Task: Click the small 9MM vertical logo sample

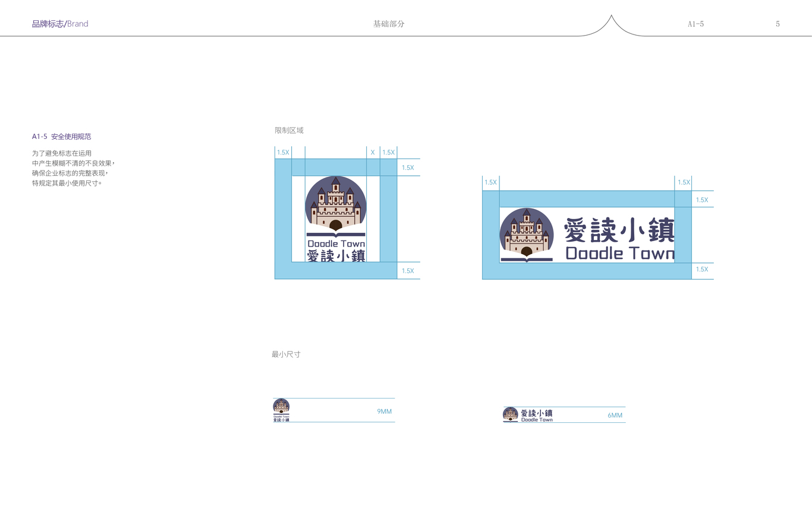Action: pos(281,410)
